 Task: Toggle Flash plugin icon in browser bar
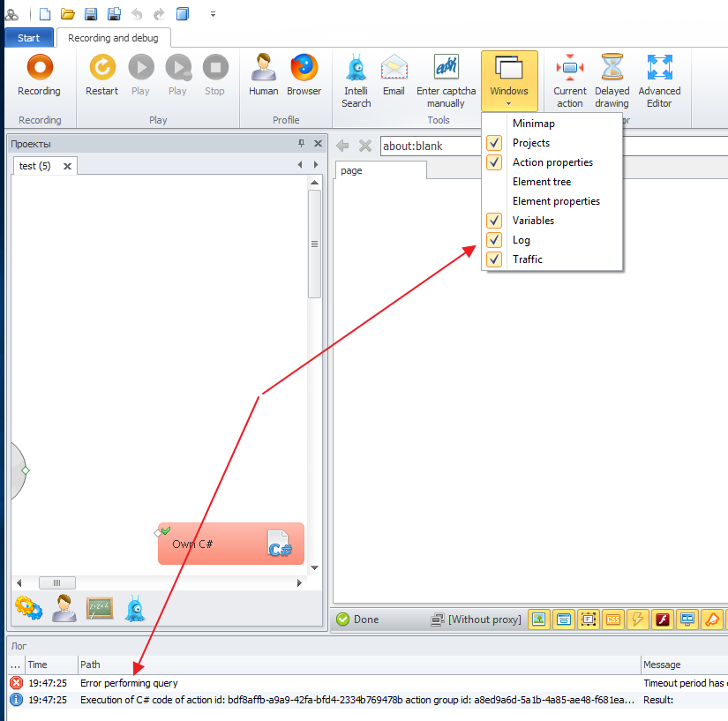(663, 620)
